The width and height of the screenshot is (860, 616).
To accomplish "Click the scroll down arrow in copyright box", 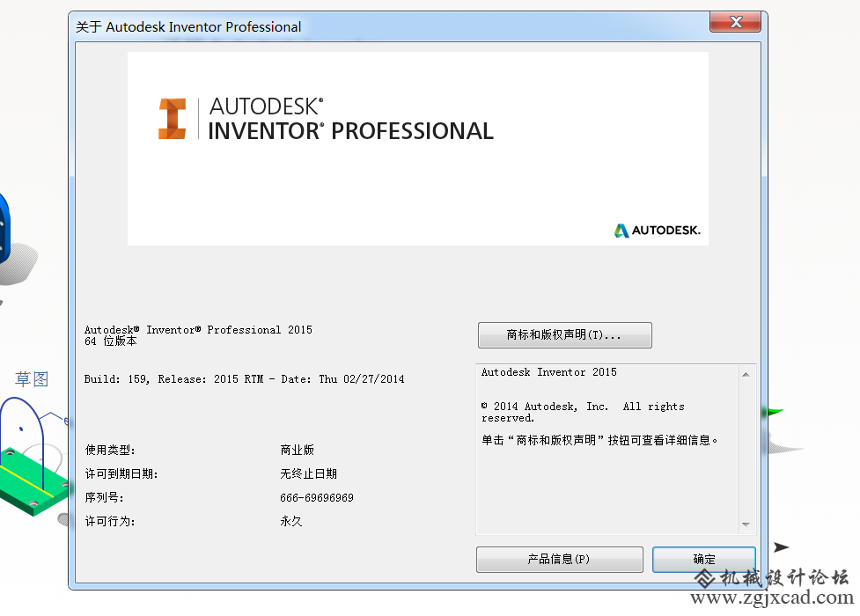I will [746, 524].
